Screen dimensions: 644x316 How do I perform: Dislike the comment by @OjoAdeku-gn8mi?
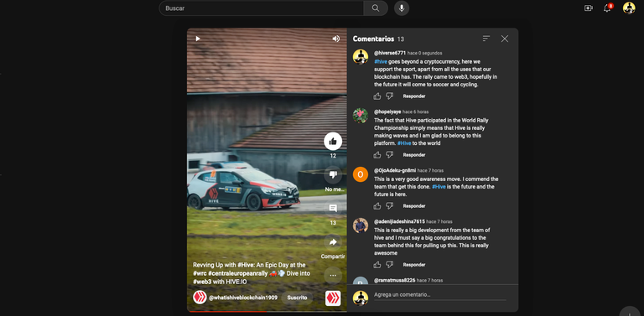click(x=390, y=206)
